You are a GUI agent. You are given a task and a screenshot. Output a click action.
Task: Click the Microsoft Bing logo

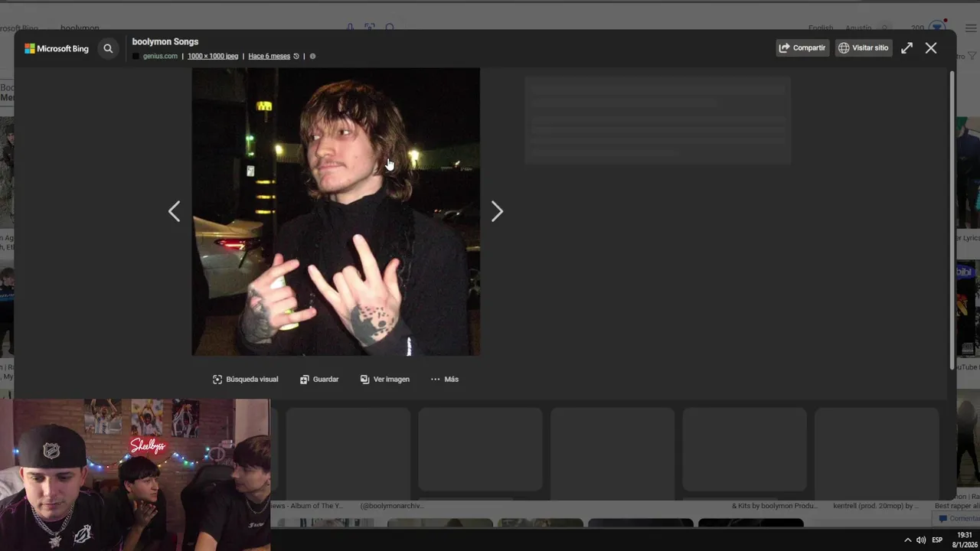click(x=57, y=48)
